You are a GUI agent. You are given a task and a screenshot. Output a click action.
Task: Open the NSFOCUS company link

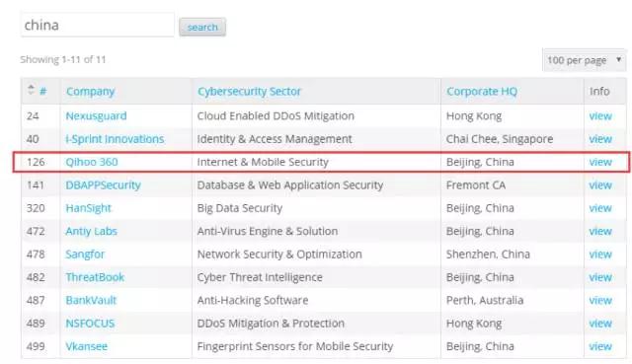pos(90,323)
